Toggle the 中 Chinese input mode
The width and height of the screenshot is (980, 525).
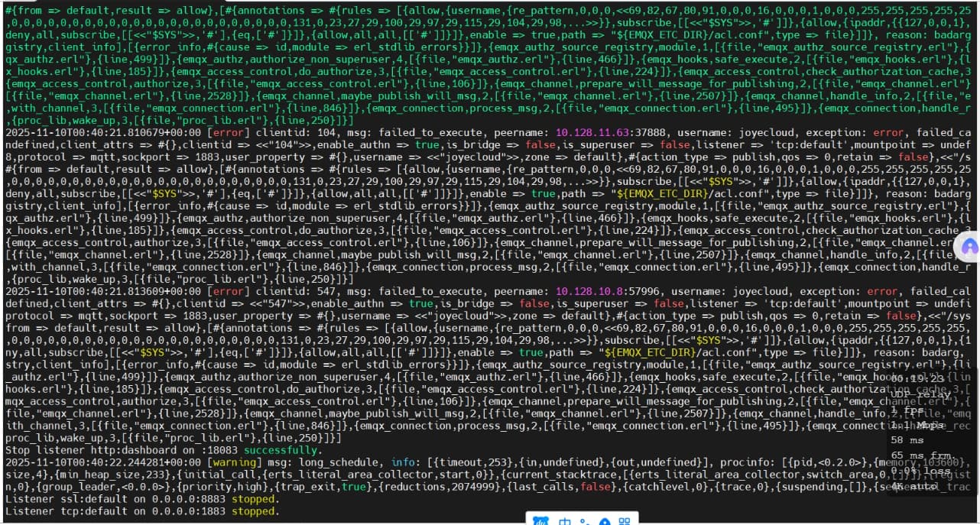tap(565, 521)
